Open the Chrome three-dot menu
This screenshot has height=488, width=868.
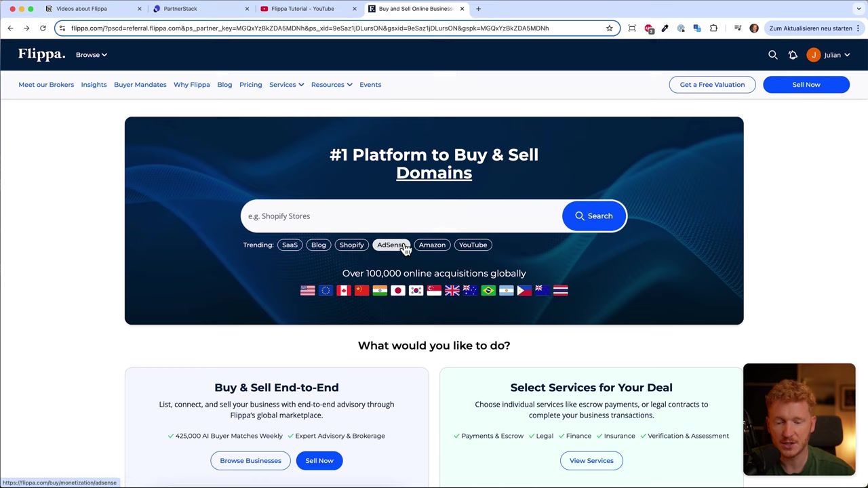(x=858, y=28)
